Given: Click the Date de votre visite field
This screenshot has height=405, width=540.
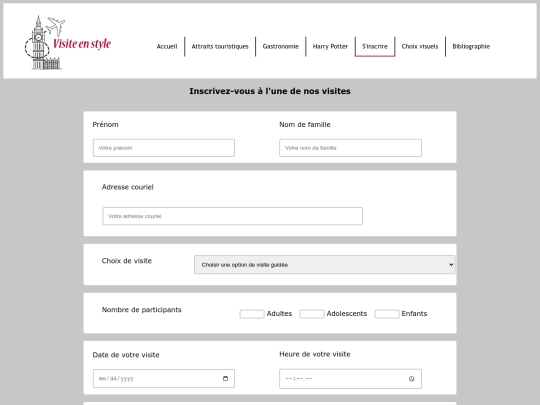Looking at the screenshot, I should 164,378.
